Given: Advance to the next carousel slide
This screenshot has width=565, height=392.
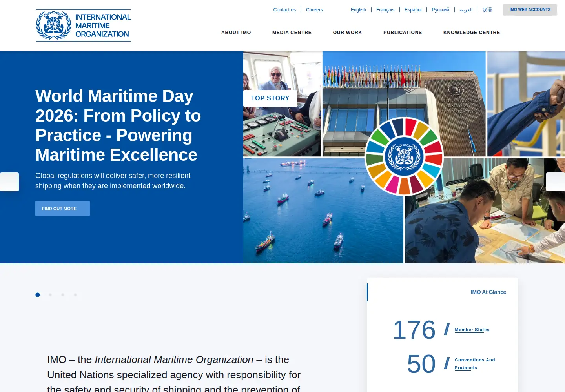Looking at the screenshot, I should [556, 182].
